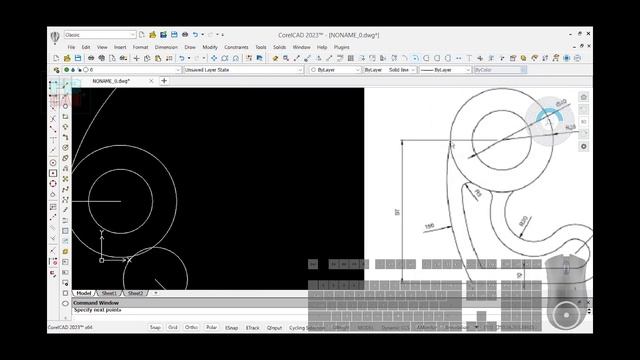Expand the sheet tabs arrow beside Sheet2
The width and height of the screenshot is (640, 360).
click(x=156, y=293)
